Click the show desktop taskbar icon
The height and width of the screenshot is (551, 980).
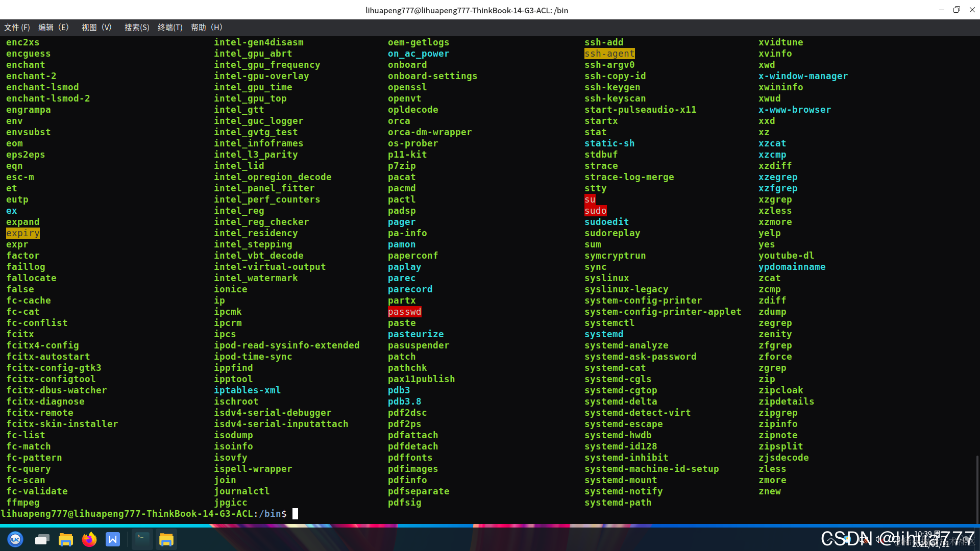42,539
